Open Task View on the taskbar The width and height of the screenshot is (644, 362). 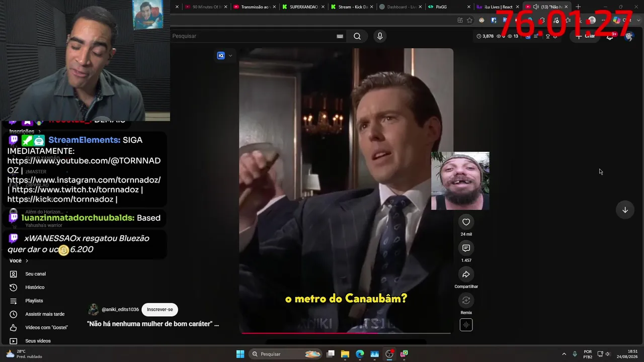tap(331, 354)
